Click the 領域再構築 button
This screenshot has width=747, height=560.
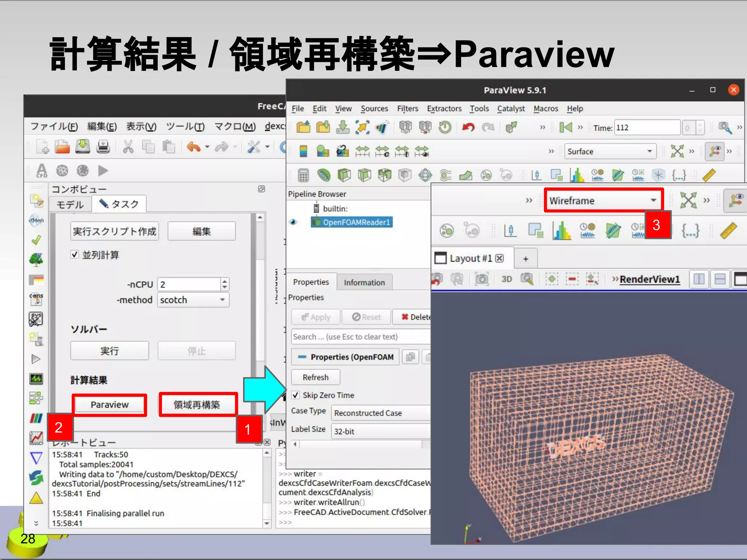[x=197, y=405]
